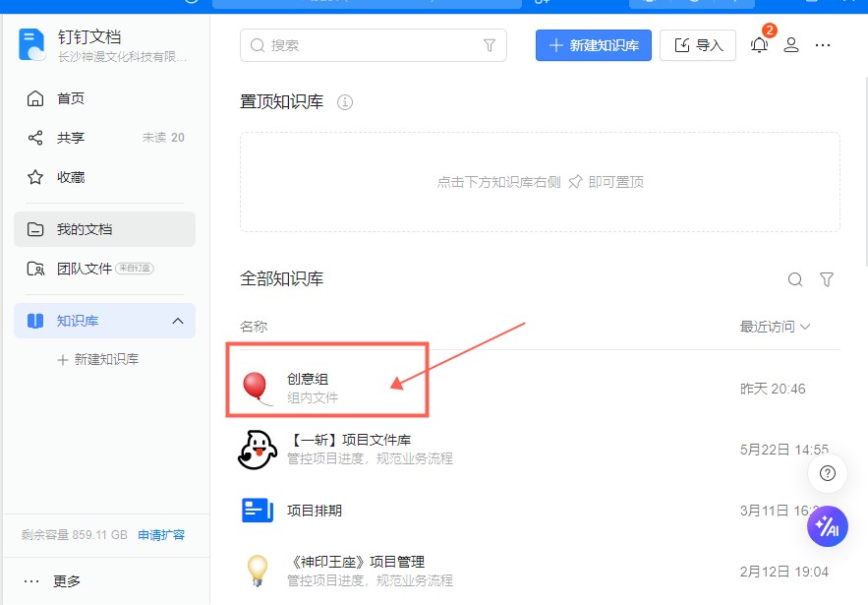Open 团队文件 team files
The width and height of the screenshot is (868, 605).
tap(104, 269)
